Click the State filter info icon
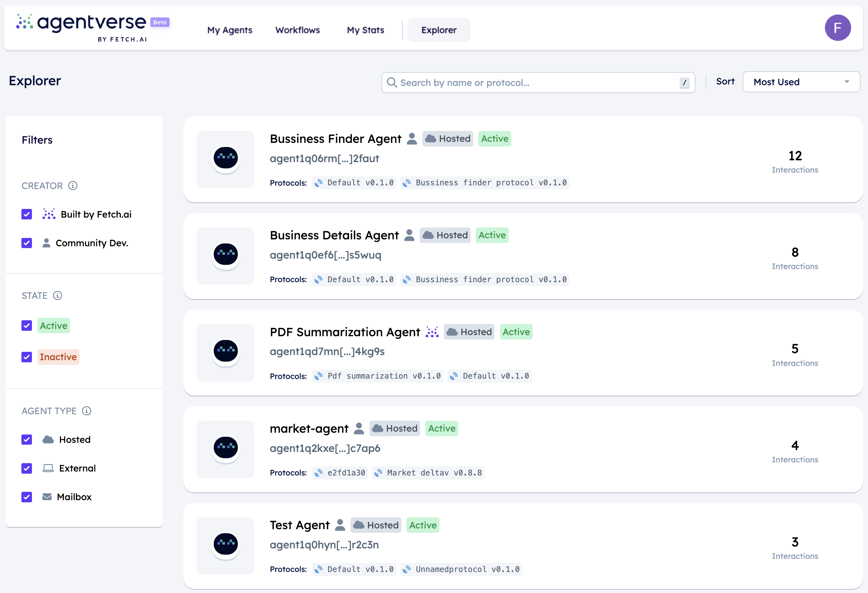868x593 pixels. tap(58, 296)
